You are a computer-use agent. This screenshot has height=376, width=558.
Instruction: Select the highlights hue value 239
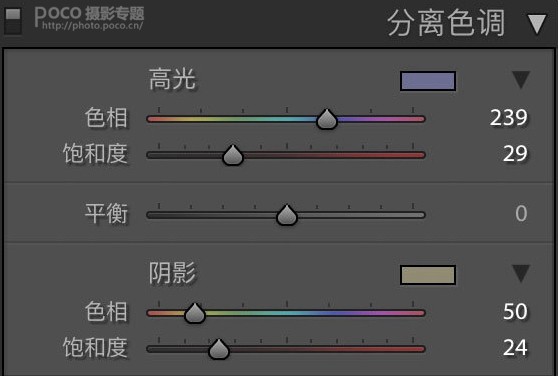[508, 117]
